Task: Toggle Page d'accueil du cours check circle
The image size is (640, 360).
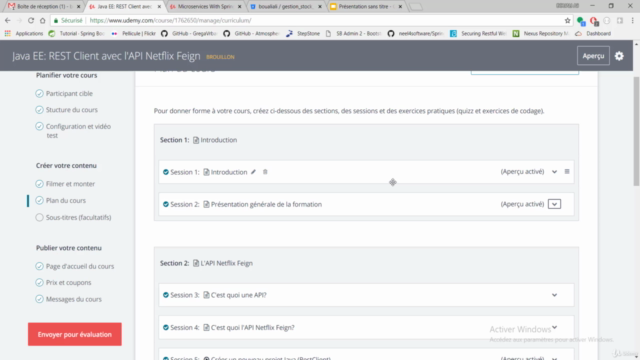Action: 39,267
